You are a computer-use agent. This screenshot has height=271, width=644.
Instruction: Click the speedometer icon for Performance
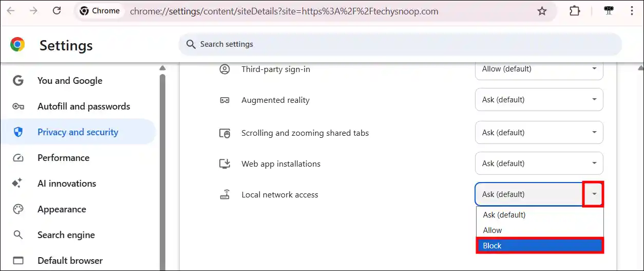(x=18, y=158)
